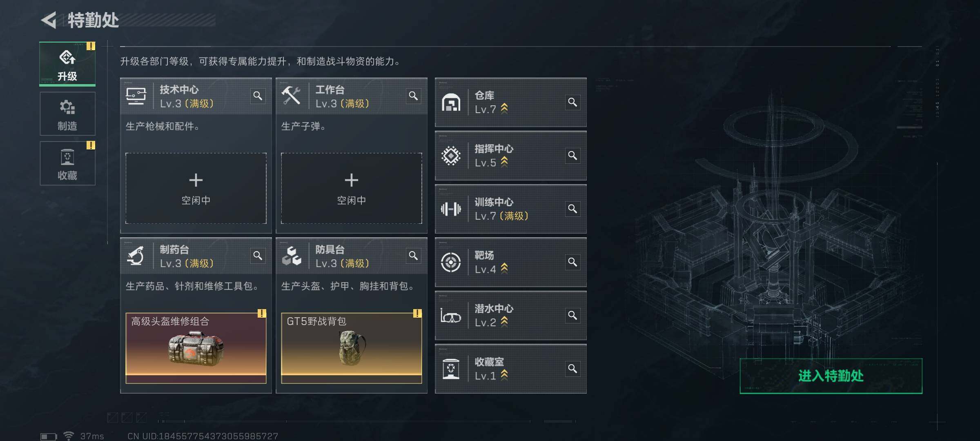Select the 升级 tab in sidebar
Screen dimensions: 980x441
67,64
